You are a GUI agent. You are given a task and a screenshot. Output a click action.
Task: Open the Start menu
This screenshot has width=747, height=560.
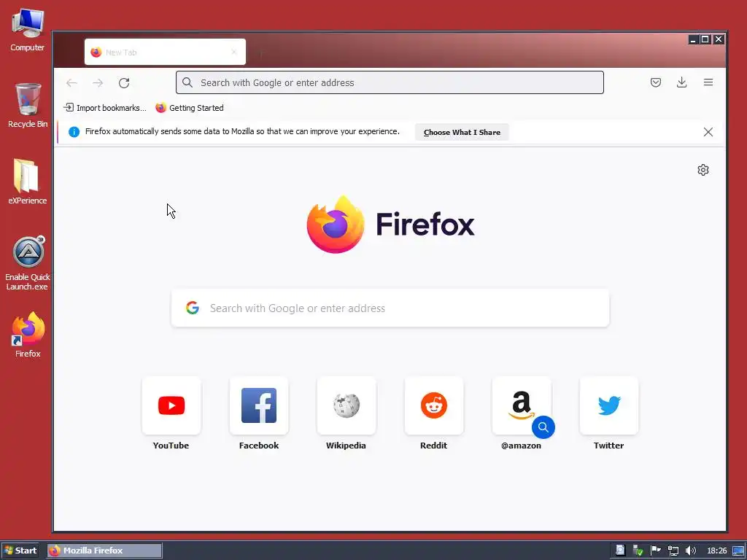[x=20, y=551]
